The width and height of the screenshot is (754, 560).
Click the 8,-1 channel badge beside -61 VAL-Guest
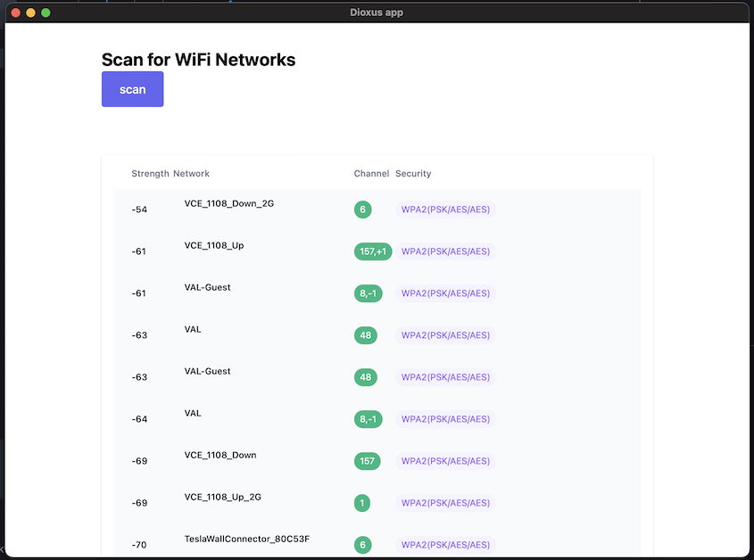coord(368,293)
